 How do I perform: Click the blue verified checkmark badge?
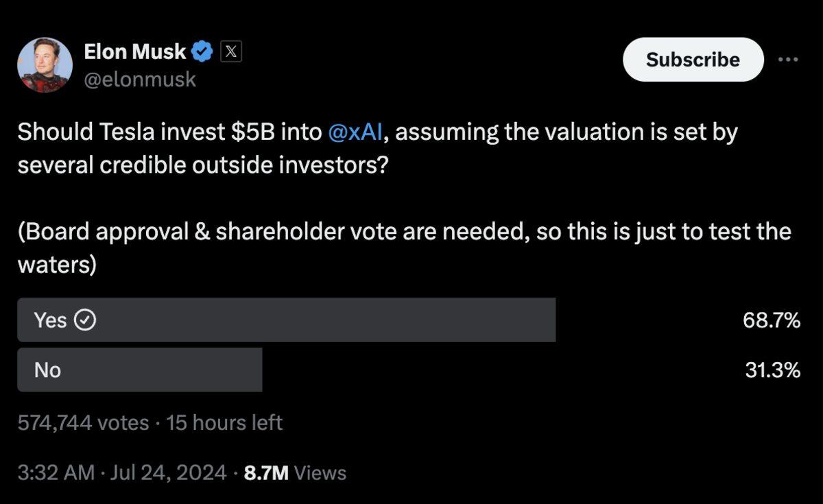200,50
